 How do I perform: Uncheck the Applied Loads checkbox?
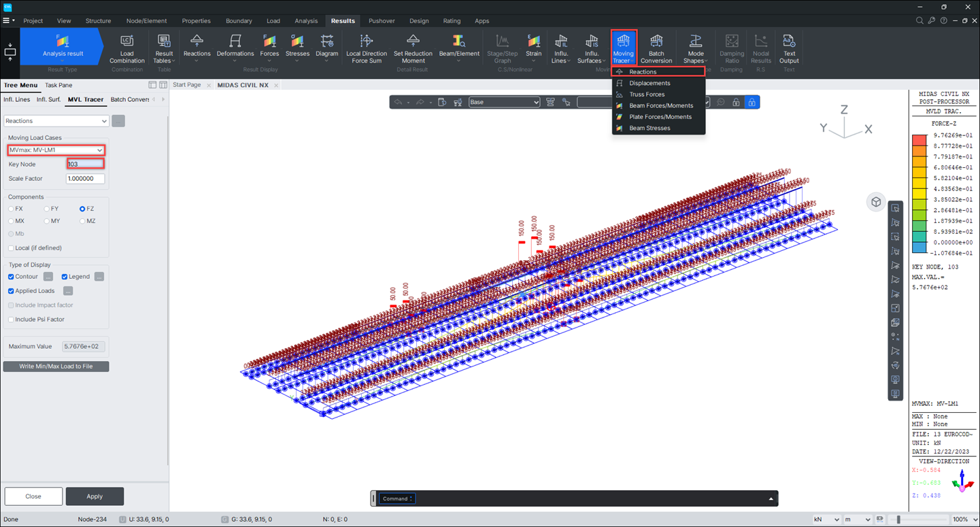pos(11,291)
